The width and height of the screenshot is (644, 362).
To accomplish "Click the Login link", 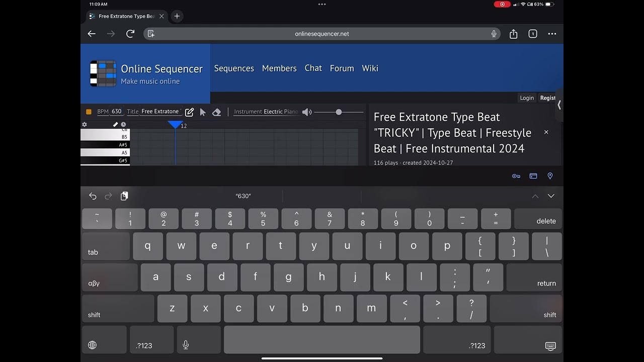I will [527, 98].
